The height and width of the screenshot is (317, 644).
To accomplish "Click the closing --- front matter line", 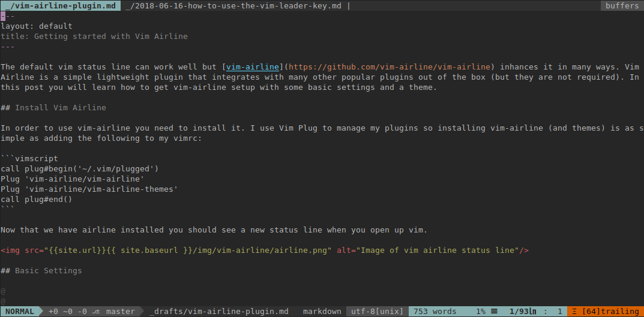I will coord(7,47).
